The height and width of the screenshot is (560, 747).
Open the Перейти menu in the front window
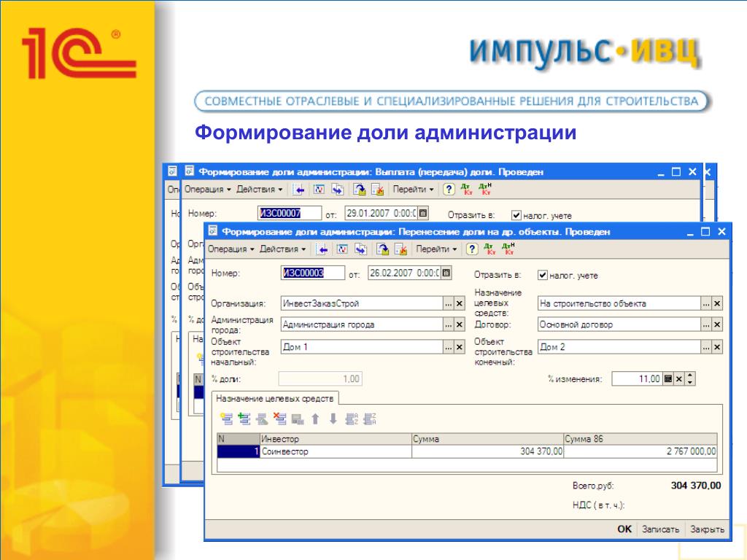pyautogui.click(x=436, y=249)
